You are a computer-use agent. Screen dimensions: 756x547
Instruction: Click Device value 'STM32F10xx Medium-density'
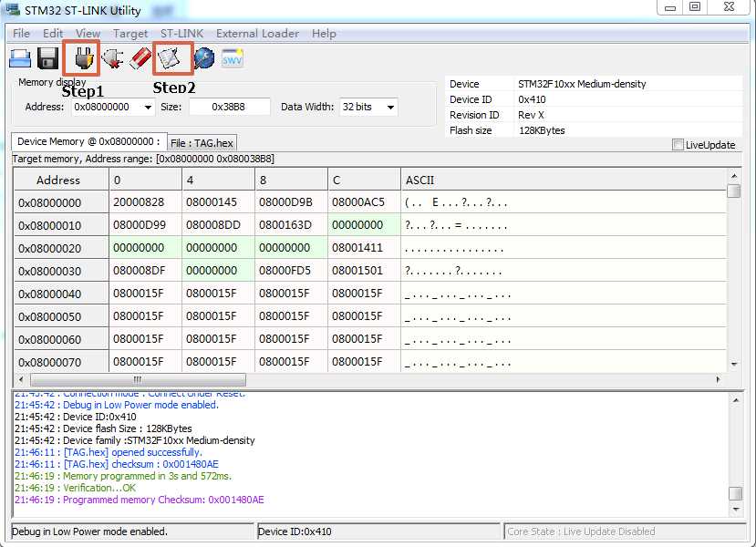(x=582, y=84)
